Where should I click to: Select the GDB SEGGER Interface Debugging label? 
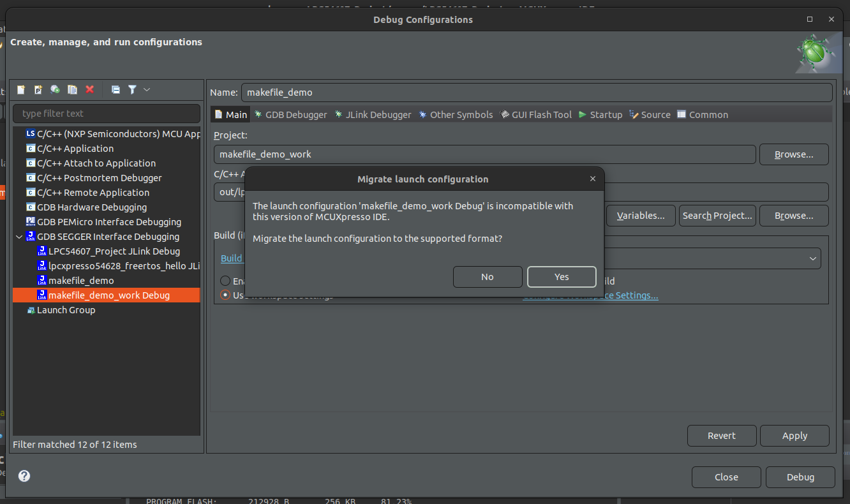(108, 237)
